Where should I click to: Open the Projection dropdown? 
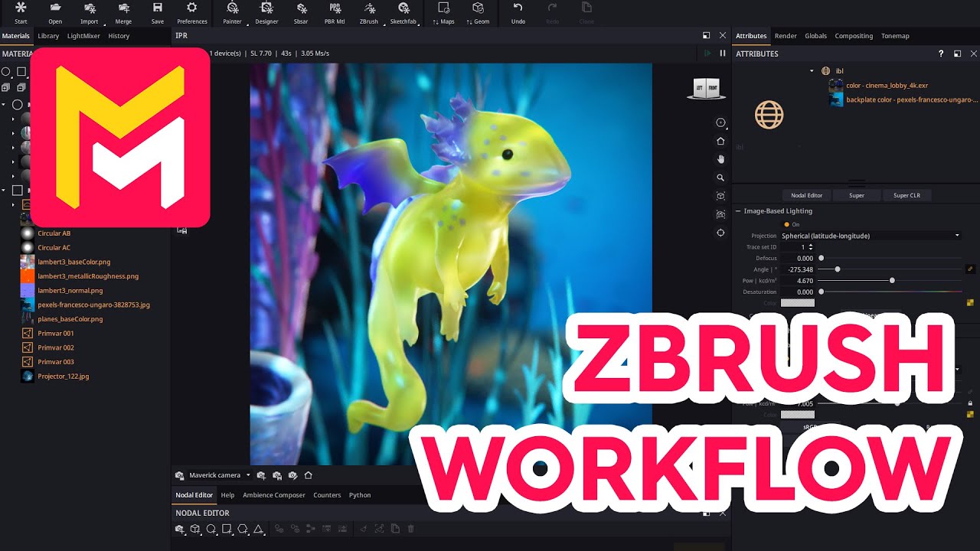tap(871, 236)
